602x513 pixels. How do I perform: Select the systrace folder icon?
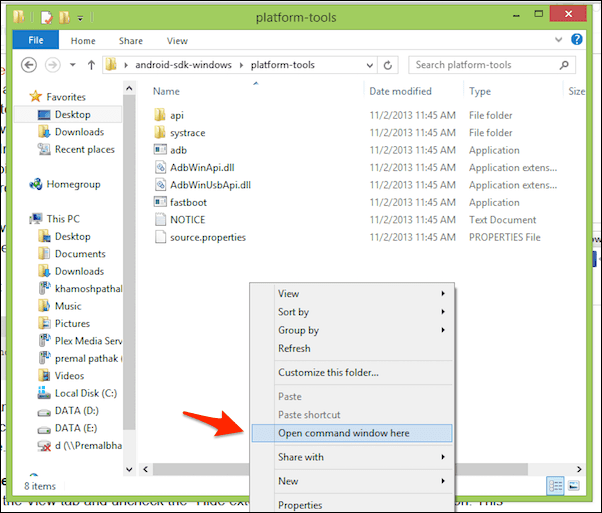pos(160,132)
